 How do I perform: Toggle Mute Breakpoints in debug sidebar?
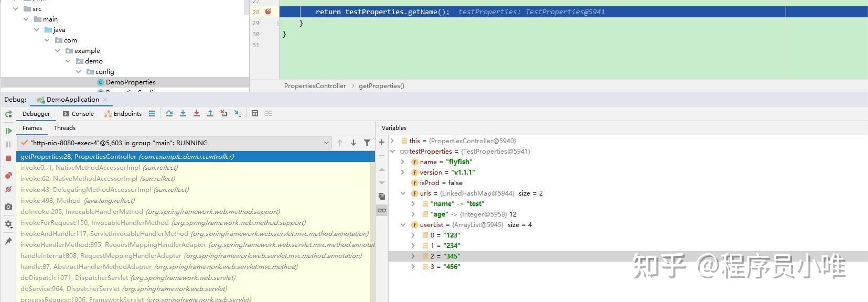pos(8,189)
